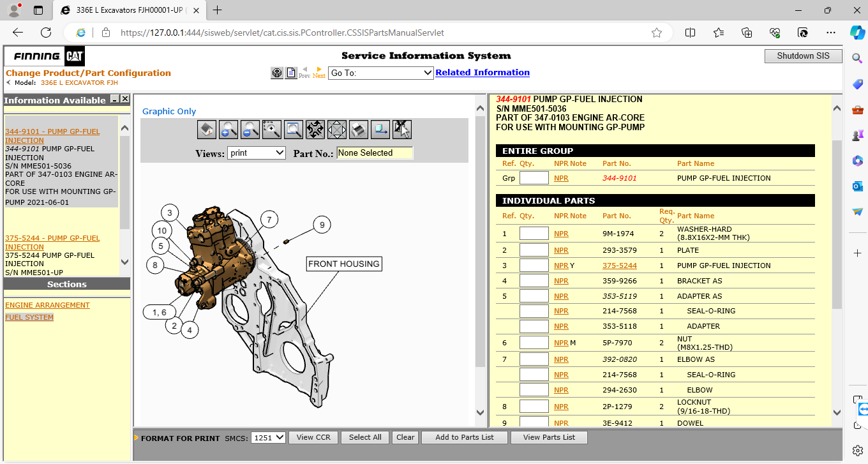Open Change Product/Part Configuration link
868x464 pixels.
pyautogui.click(x=89, y=73)
